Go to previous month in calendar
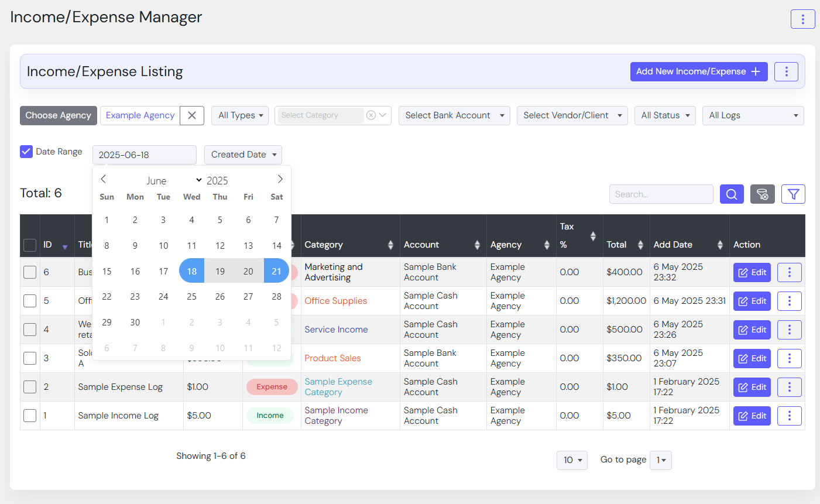Image resolution: width=820 pixels, height=504 pixels. click(104, 179)
